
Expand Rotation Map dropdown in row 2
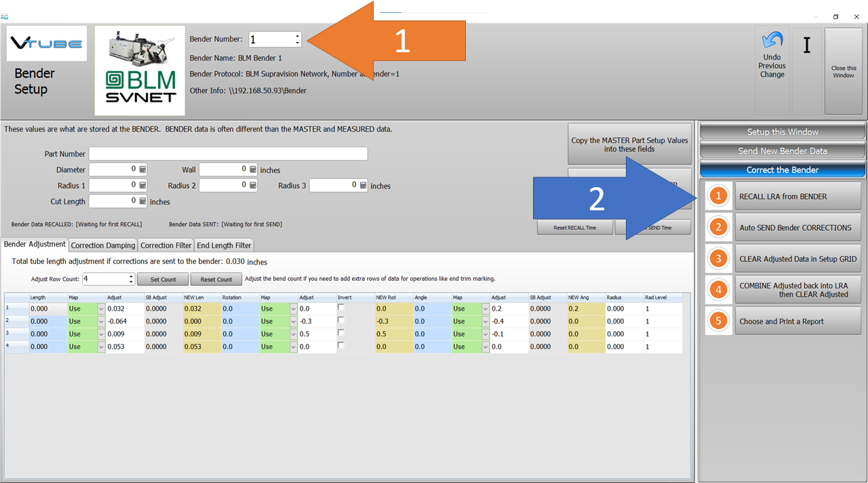coord(293,322)
